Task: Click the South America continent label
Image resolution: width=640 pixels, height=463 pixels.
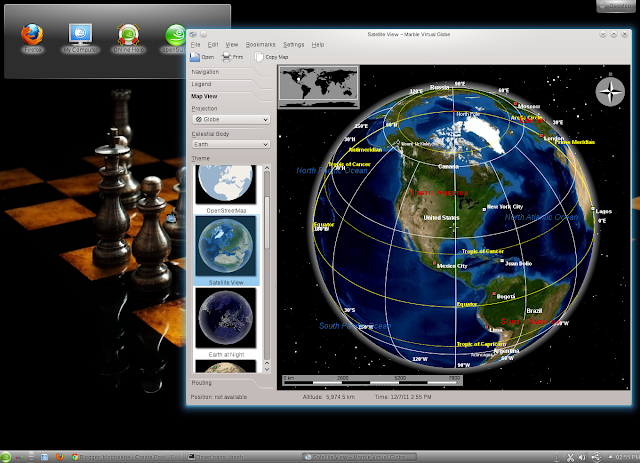Action: pos(529,322)
